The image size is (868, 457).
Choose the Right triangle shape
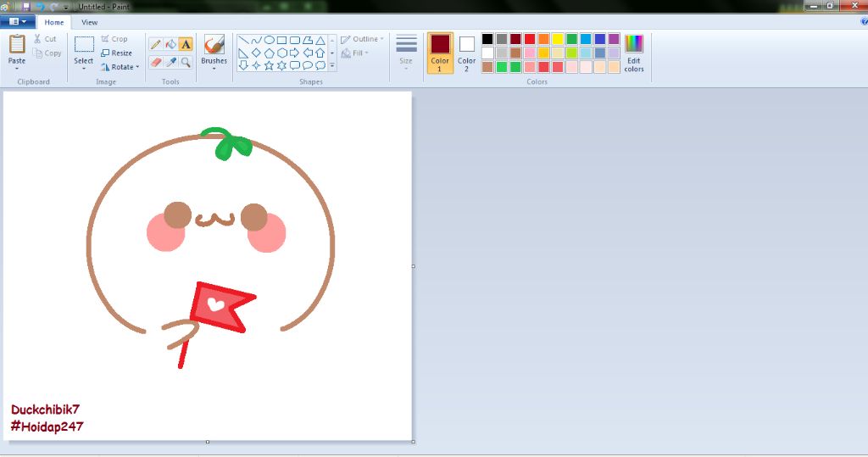243,53
